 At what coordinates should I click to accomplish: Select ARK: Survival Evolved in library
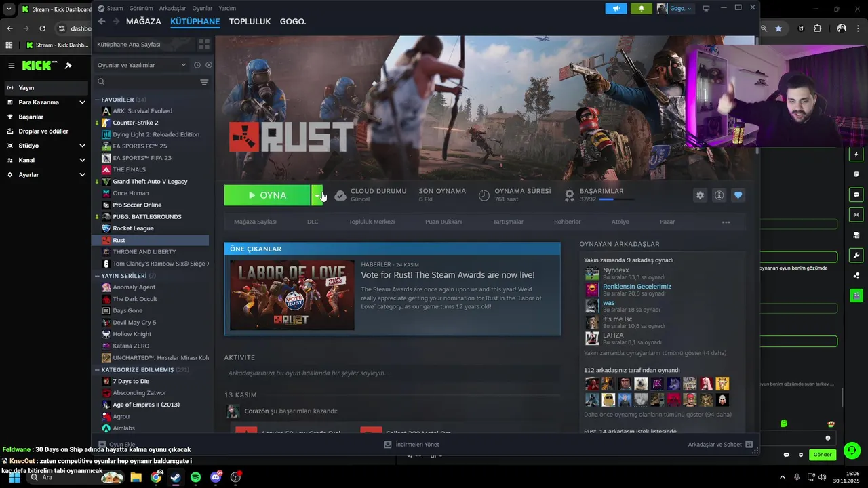(150, 110)
